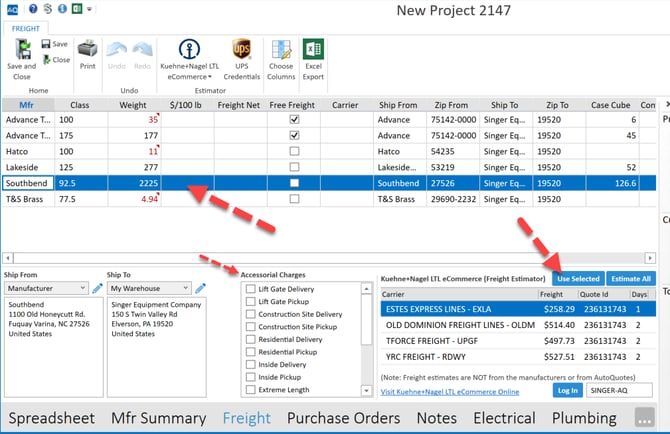Show more bottom tabs with ellipsis button

click(644, 417)
